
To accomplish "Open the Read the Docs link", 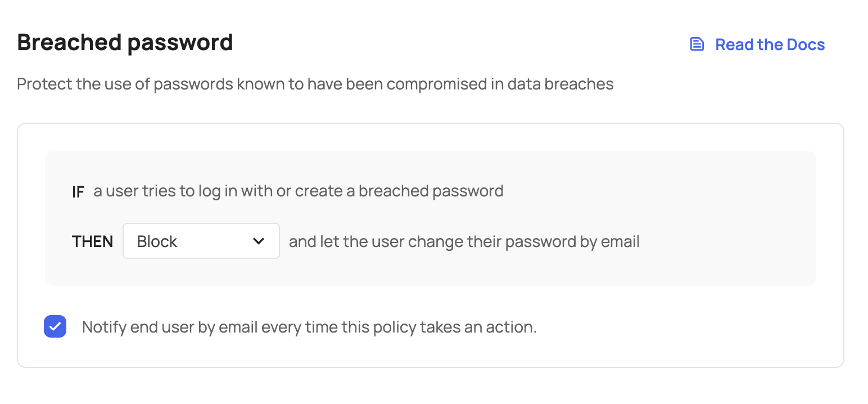I will coord(770,44).
